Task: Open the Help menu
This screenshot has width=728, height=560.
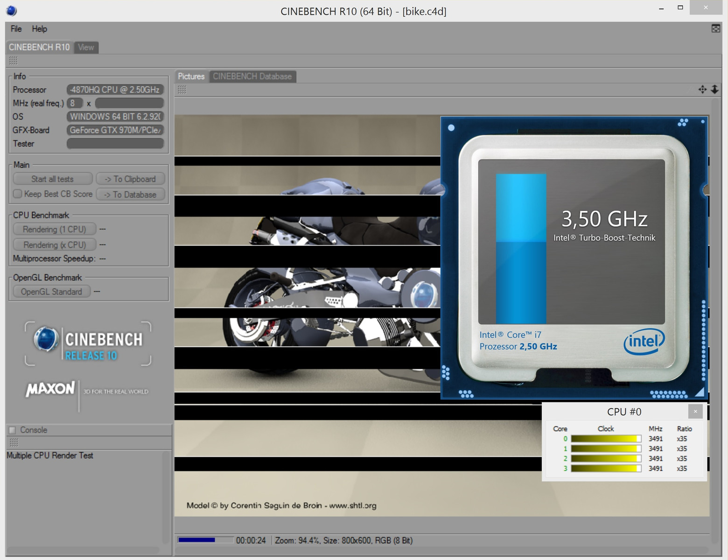Action: 39,29
